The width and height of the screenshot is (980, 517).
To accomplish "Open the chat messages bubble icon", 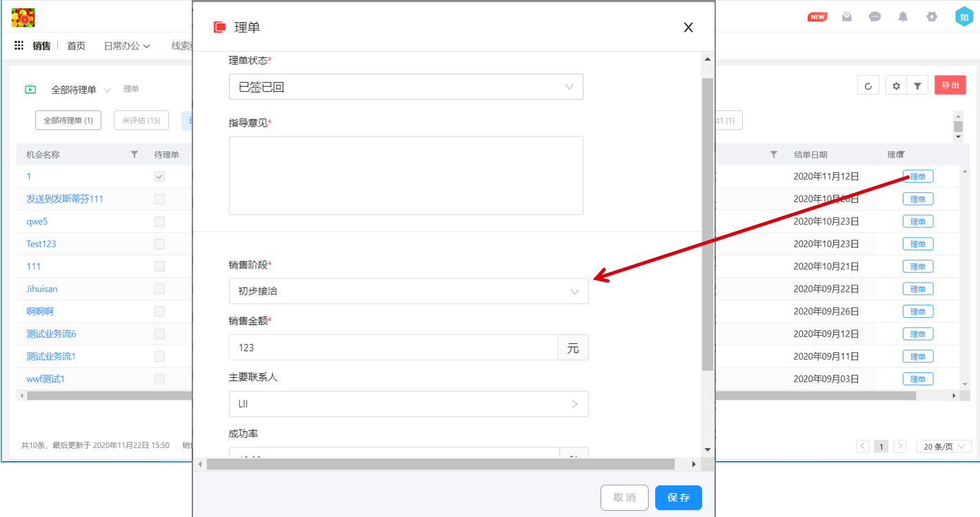I will coord(874,17).
